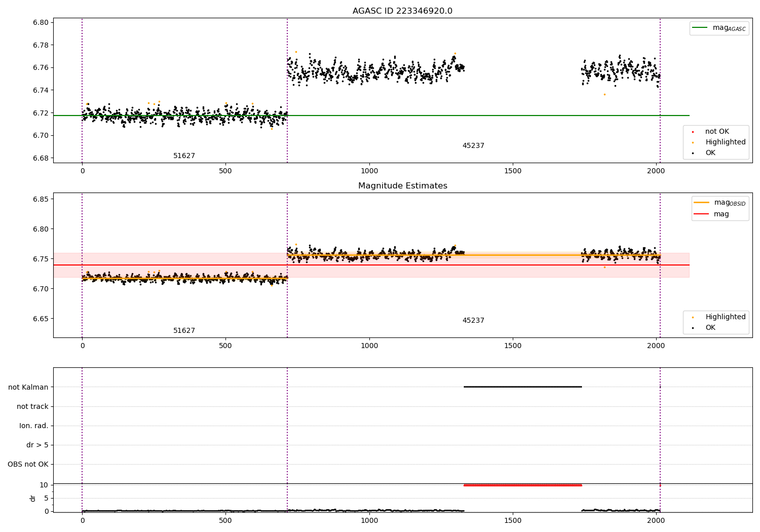Click the red not-OK dr segment
760x532 pixels.
tap(522, 485)
